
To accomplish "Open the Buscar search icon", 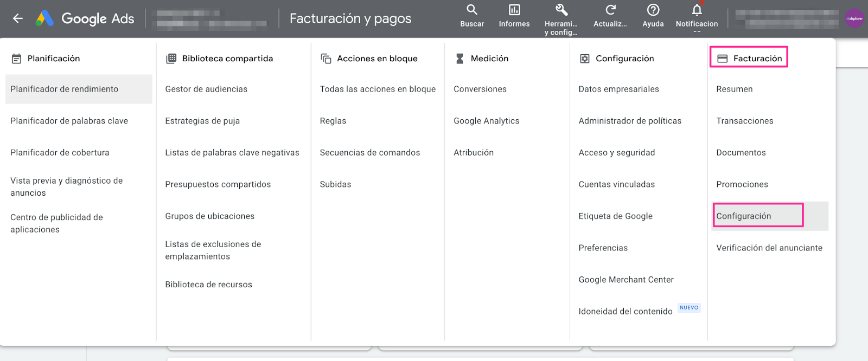I will click(x=472, y=10).
